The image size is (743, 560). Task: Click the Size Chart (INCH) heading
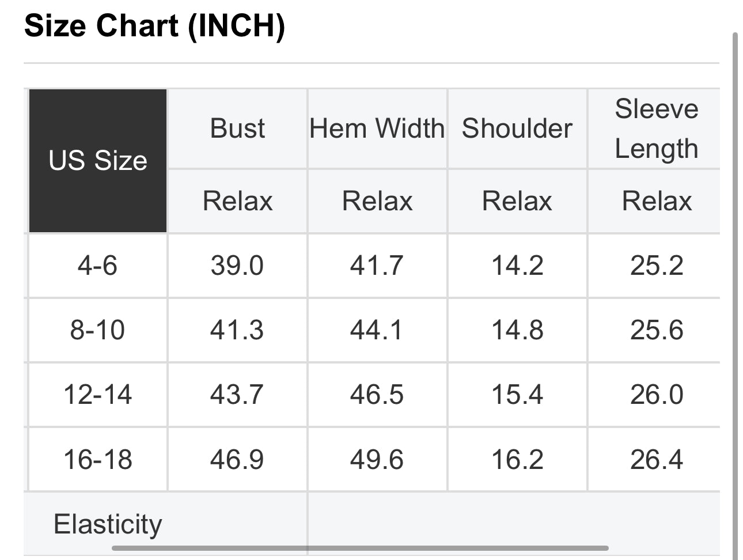click(155, 27)
